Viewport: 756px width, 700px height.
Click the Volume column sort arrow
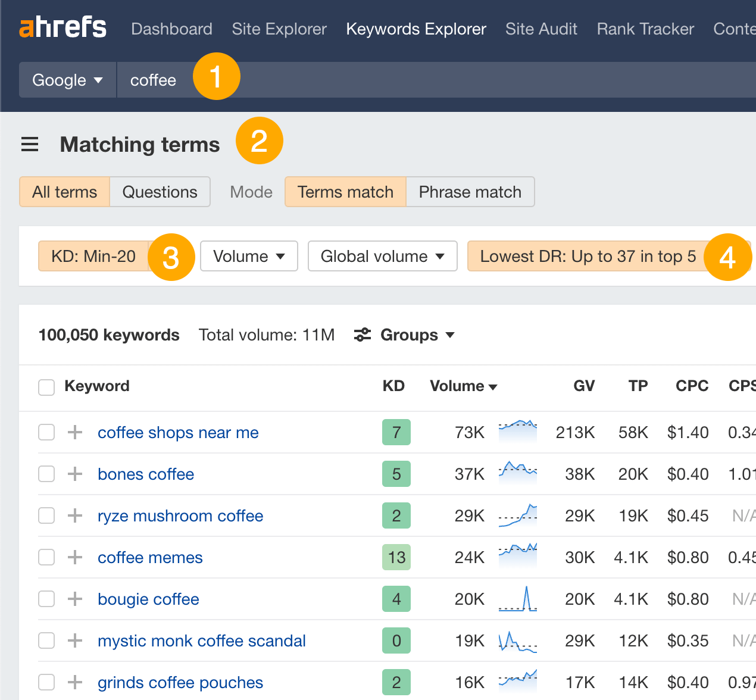(493, 386)
